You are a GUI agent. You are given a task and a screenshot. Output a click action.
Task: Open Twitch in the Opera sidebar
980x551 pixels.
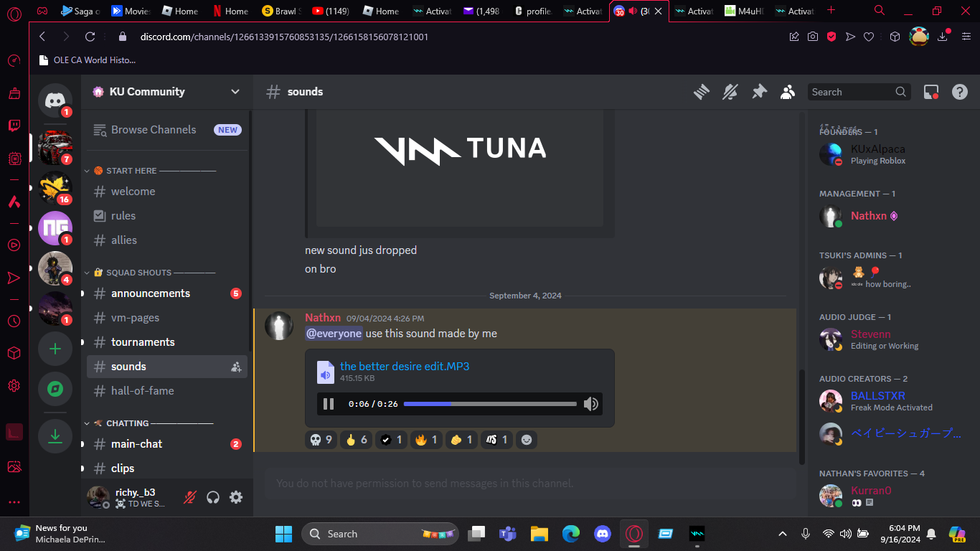pyautogui.click(x=14, y=126)
